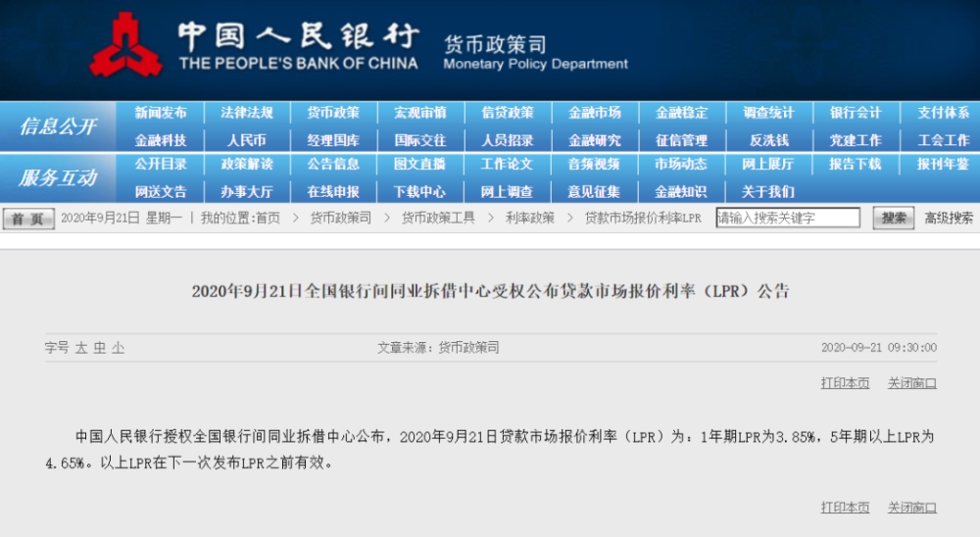980x537 pixels.
Task: Open 音频视频 link
Action: click(595, 164)
